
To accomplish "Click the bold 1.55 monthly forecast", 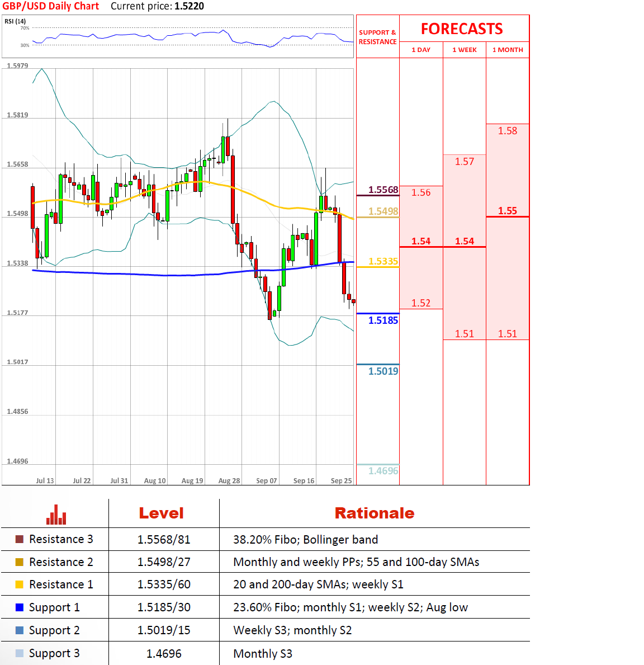I will (x=508, y=211).
